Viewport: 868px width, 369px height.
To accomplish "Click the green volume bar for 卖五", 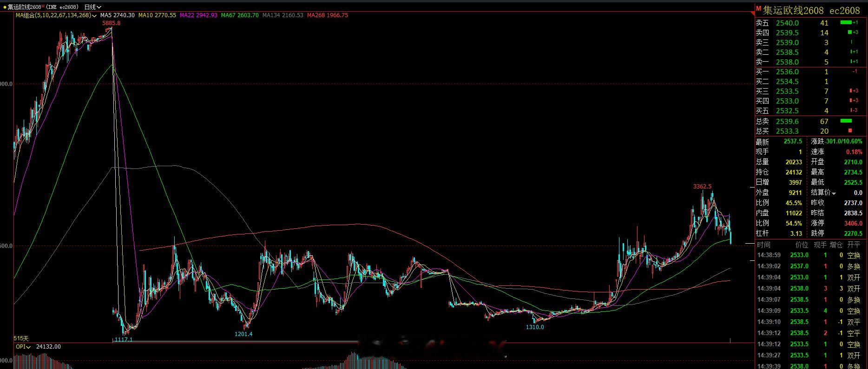I will [x=846, y=22].
